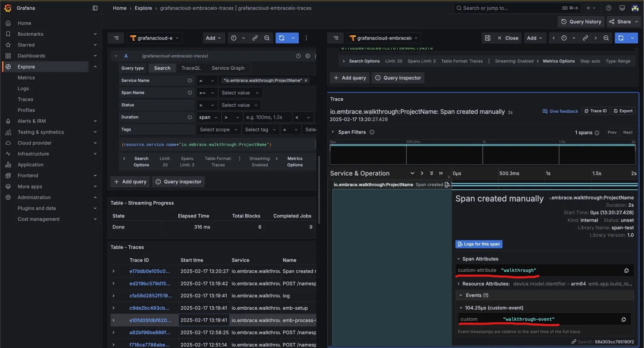
Task: Click span ID deep link icon
Action: coord(574,342)
